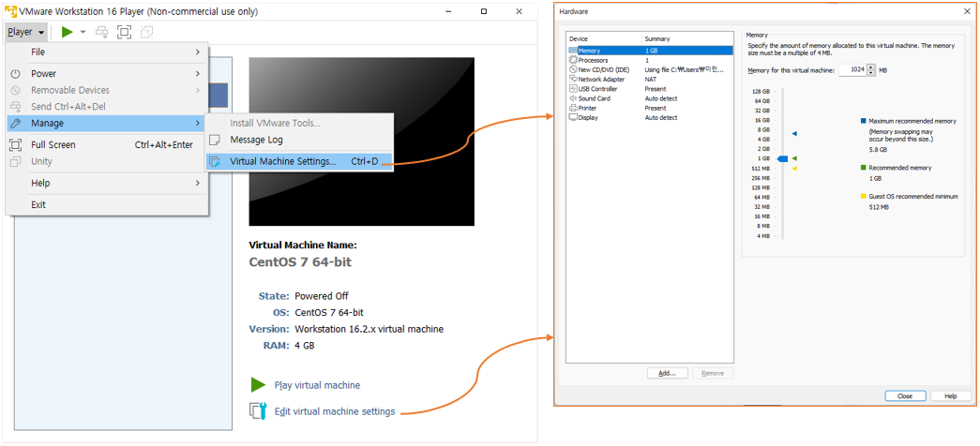980x446 pixels.
Task: Click the Virtual Machine Settings menu icon
Action: (x=215, y=162)
